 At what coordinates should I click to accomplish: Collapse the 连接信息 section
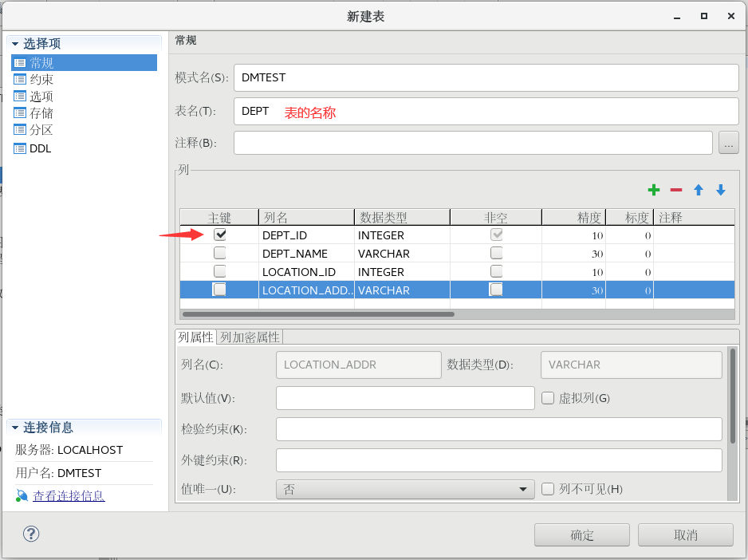coord(15,428)
